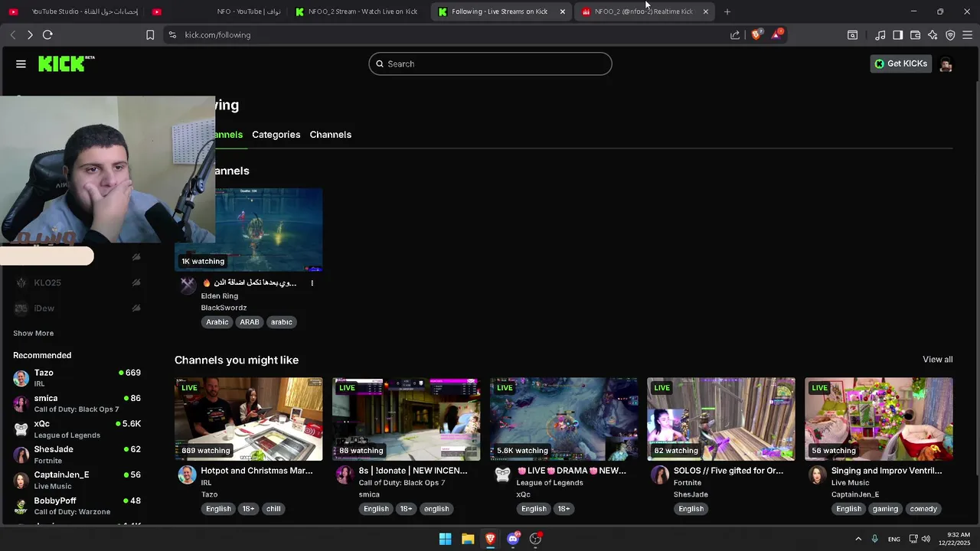The image size is (980, 551).
Task: Switch to NFO YouTube browser tab
Action: pos(218,11)
